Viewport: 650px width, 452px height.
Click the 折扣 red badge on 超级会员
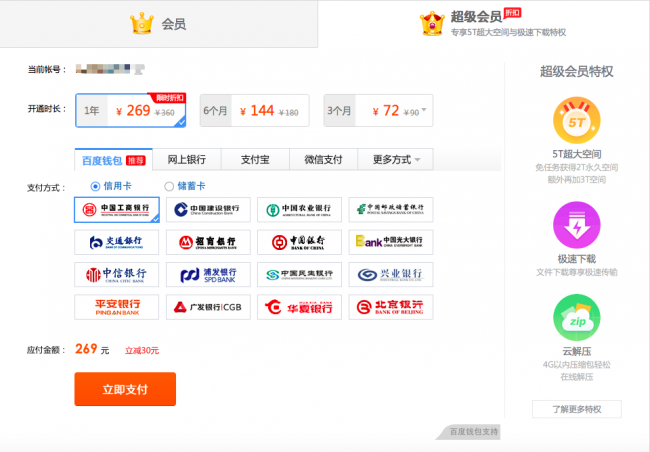pyautogui.click(x=512, y=13)
